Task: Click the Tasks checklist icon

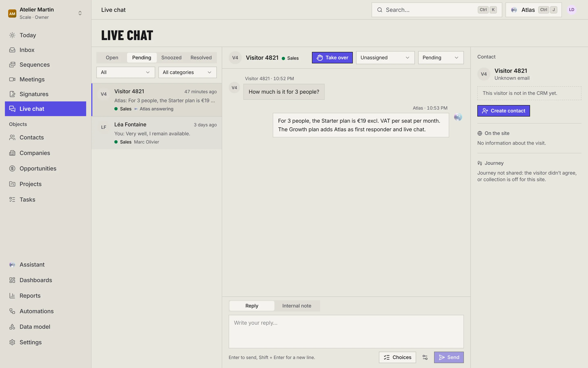Action: (x=12, y=200)
